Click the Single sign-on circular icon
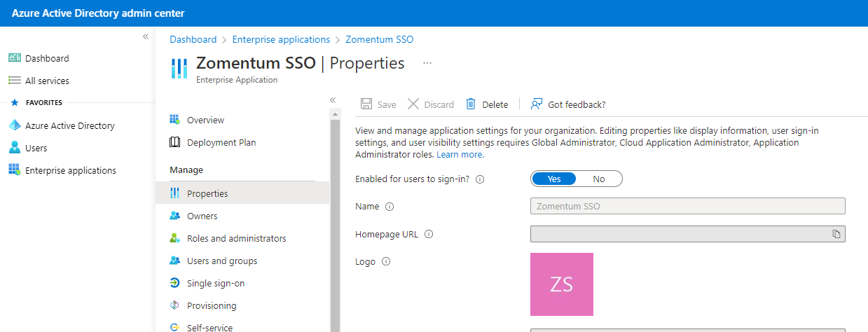This screenshot has height=332, width=868. coord(175,283)
